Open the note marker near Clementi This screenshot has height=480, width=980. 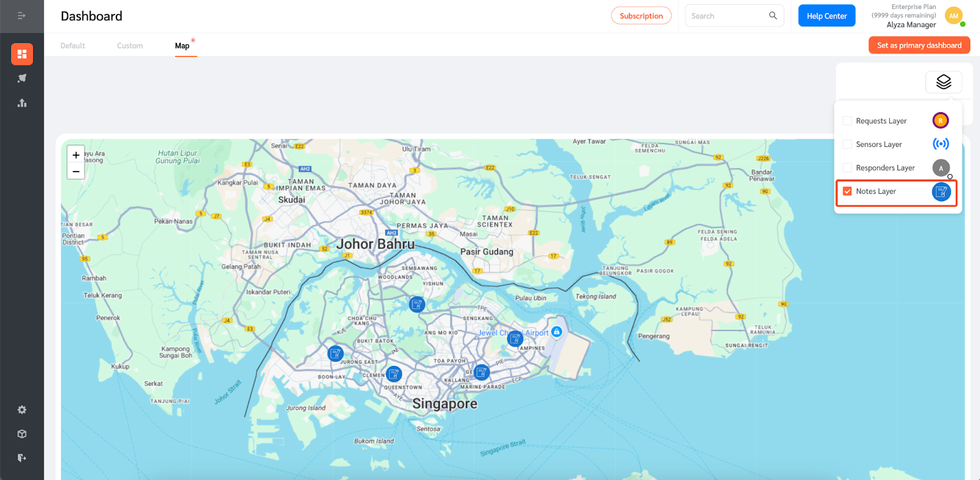pyautogui.click(x=394, y=373)
